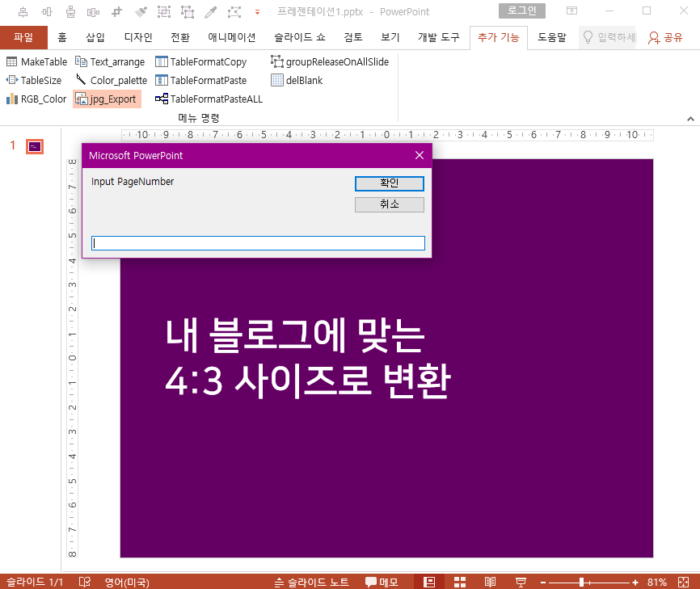Click the ungroup objects quick access icon

tap(188, 12)
